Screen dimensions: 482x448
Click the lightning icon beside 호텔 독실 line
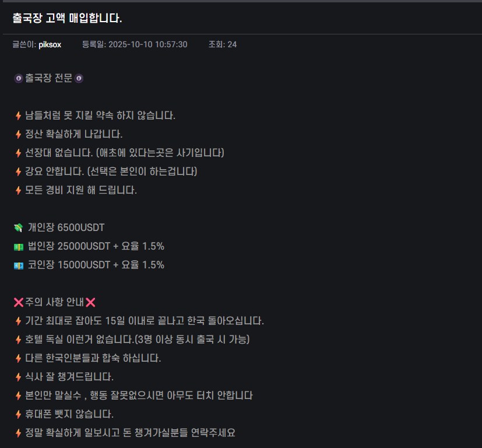pyautogui.click(x=18, y=339)
